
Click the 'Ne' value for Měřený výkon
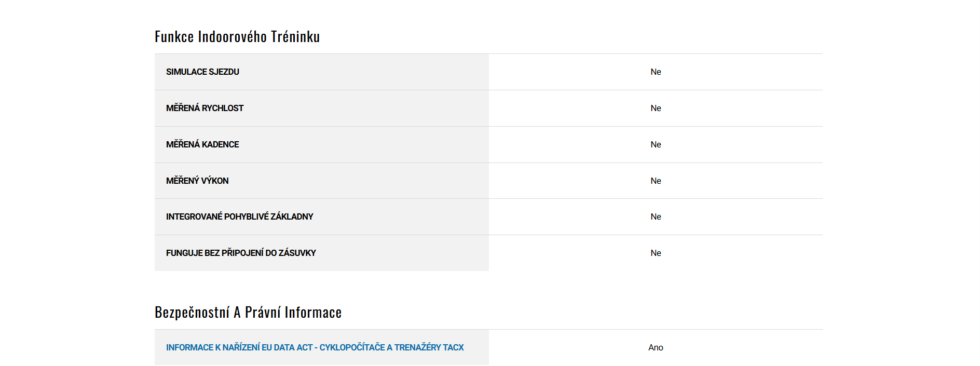pyautogui.click(x=656, y=181)
